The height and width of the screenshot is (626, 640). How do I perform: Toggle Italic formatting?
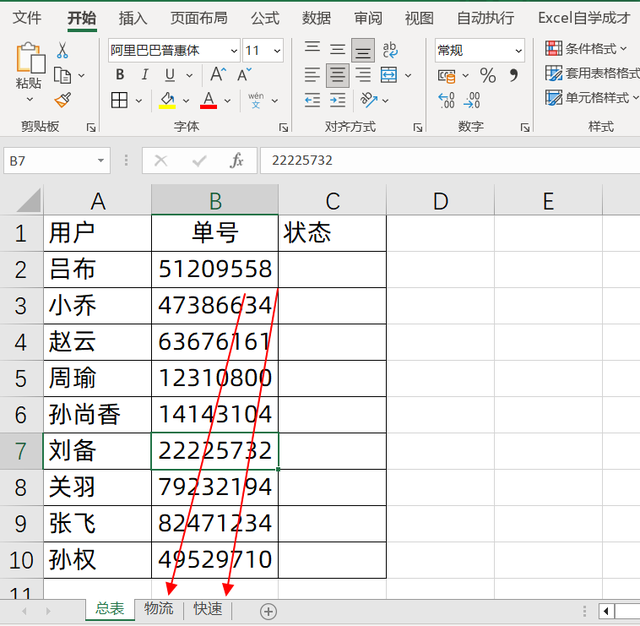(x=145, y=76)
